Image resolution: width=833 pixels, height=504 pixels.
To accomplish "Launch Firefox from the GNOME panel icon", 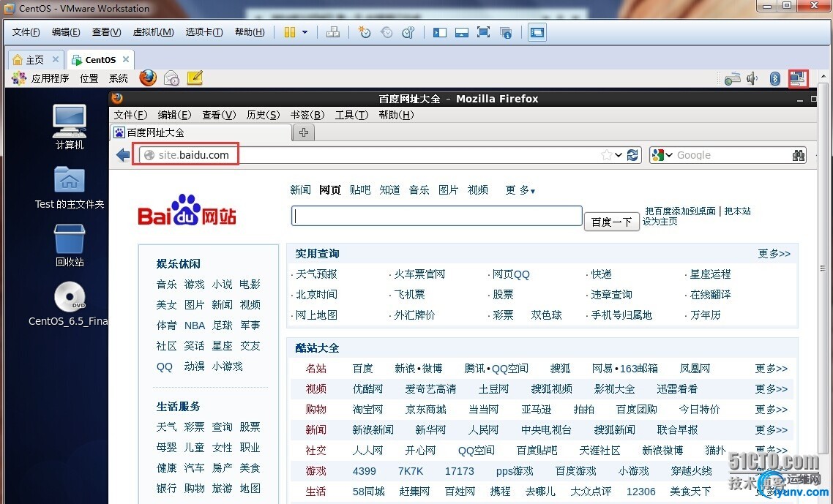I will pyautogui.click(x=148, y=78).
